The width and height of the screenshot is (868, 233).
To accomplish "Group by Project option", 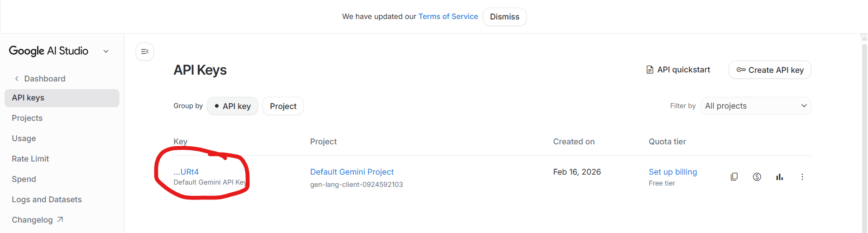I will [x=283, y=106].
